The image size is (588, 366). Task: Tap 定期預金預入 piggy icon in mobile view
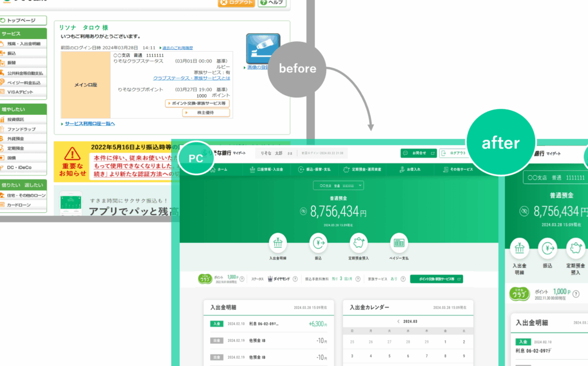(x=575, y=248)
